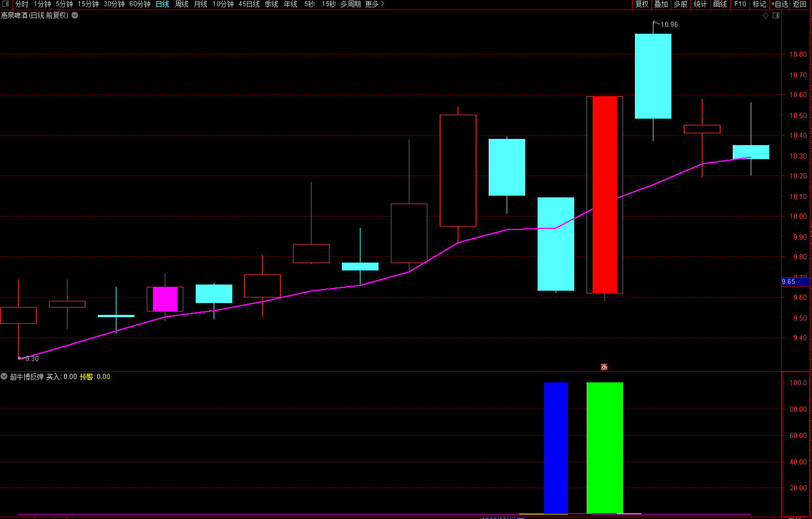Click the 20.00 indicator axis label
This screenshot has height=519, width=812.
(x=798, y=488)
